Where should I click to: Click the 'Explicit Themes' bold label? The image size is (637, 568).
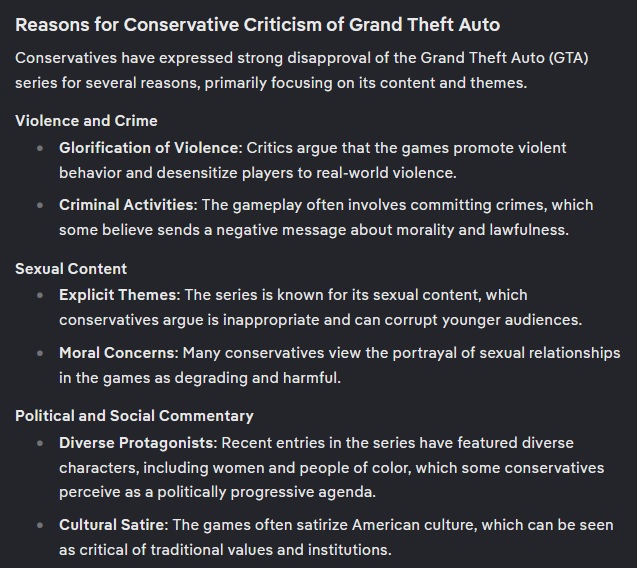click(119, 295)
